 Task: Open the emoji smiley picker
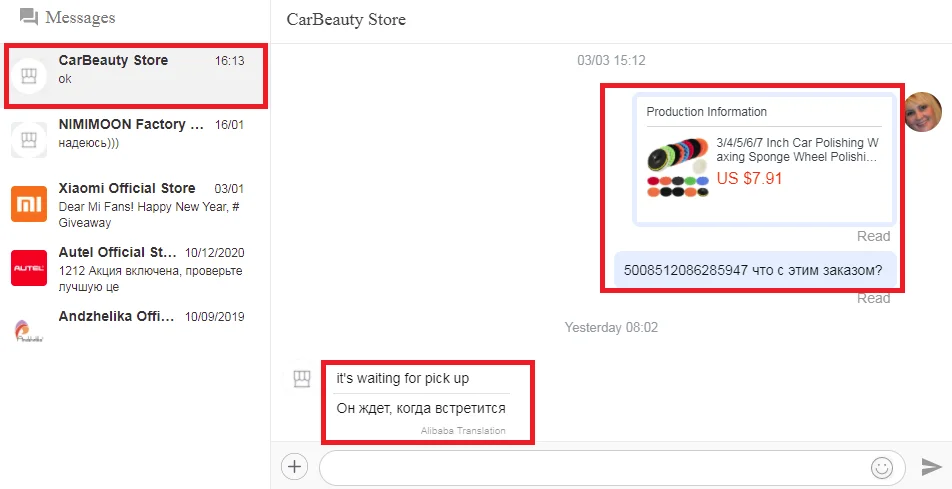point(882,467)
